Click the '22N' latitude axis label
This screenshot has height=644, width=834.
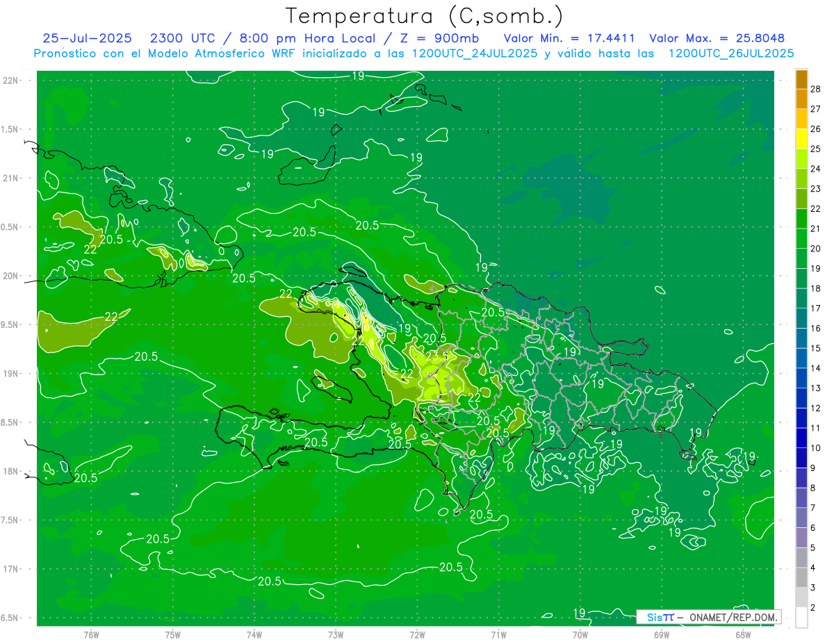[x=12, y=81]
